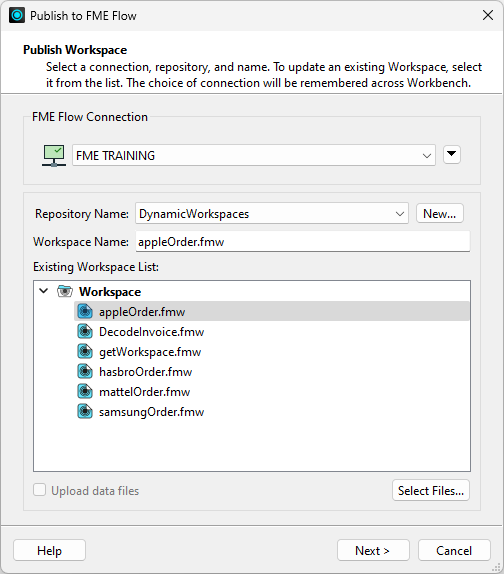The width and height of the screenshot is (504, 574).
Task: Enable the Upload data files checkbox
Action: pos(40,490)
